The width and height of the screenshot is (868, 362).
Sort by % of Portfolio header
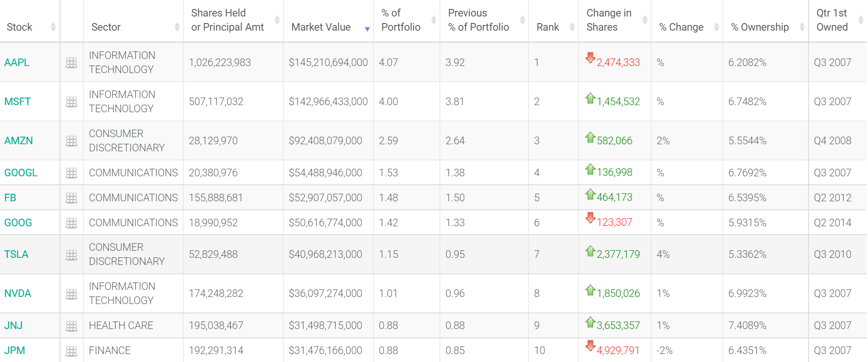pos(407,21)
